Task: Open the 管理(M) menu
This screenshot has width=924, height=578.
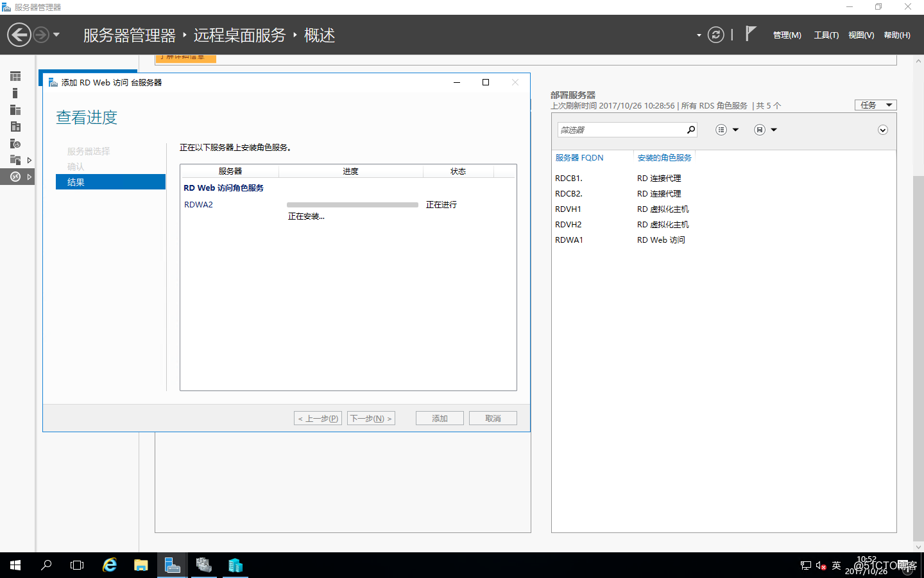Action: (x=787, y=35)
